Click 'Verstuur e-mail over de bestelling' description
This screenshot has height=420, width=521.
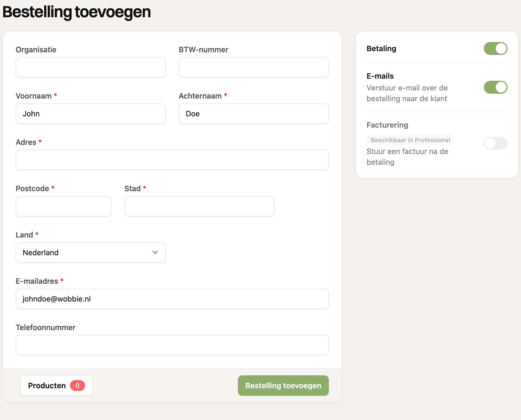coord(407,93)
